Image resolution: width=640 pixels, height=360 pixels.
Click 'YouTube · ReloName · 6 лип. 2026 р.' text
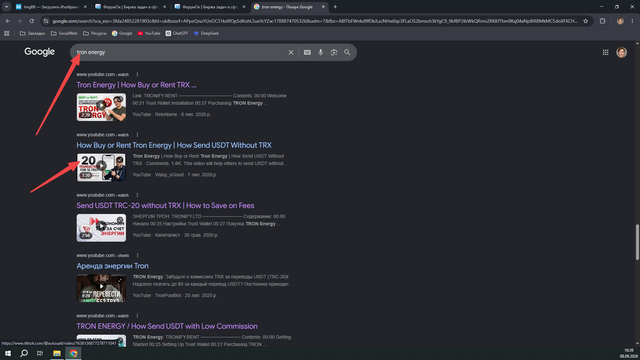171,115
